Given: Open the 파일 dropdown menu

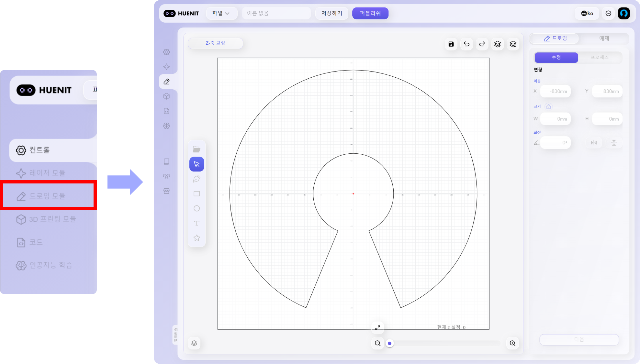Looking at the screenshot, I should point(221,13).
